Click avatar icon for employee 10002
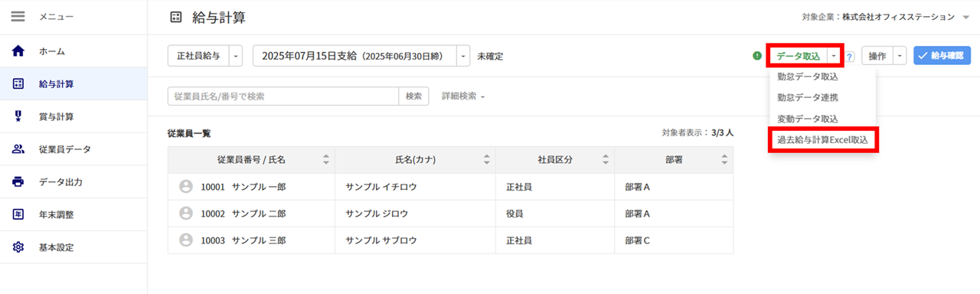This screenshot has height=294, width=980. [185, 213]
